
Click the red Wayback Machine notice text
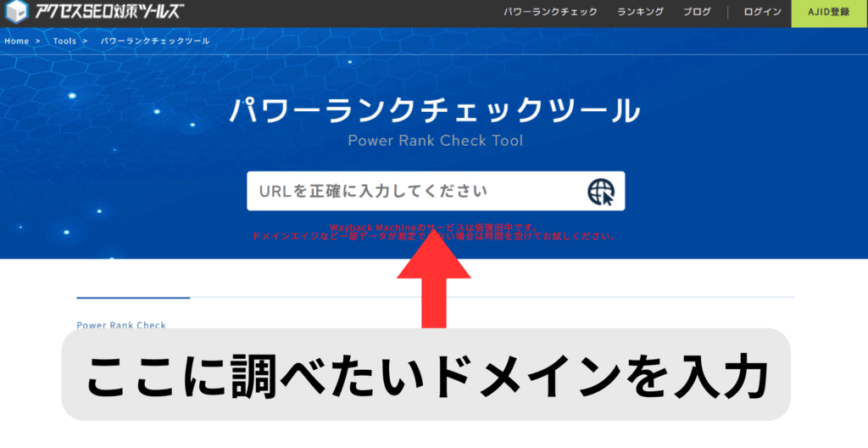point(435,232)
